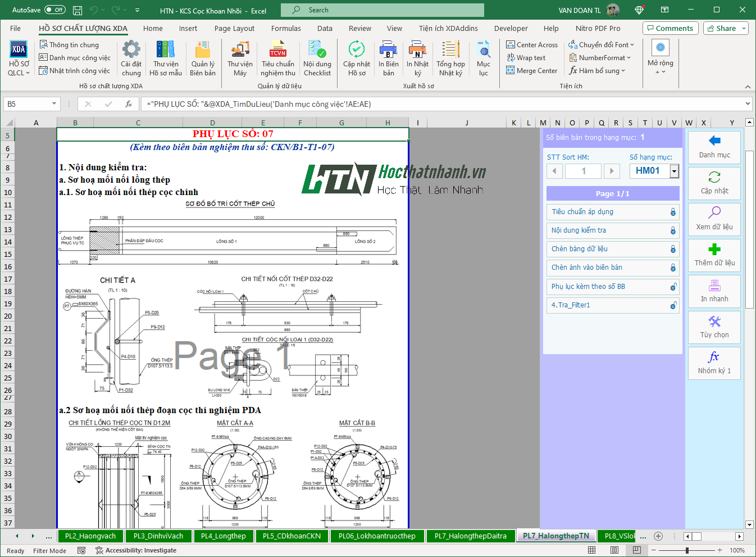Click the green Thêm dữ liệu plus icon
756x557 pixels.
click(x=714, y=250)
